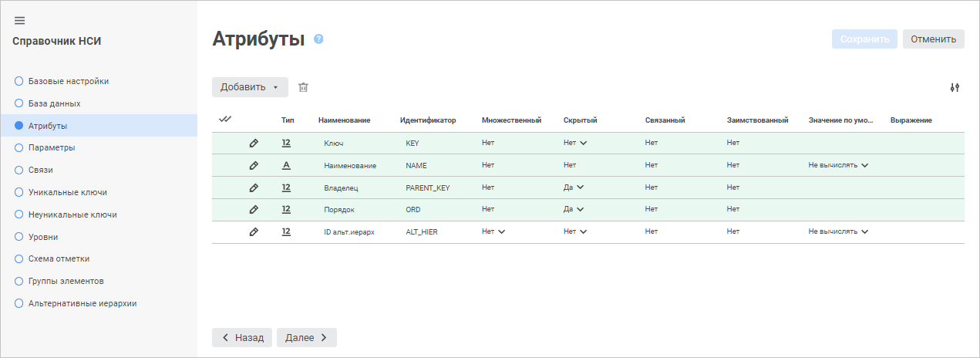980x358 pixels.
Task: Click the help question mark icon
Action: click(x=318, y=39)
